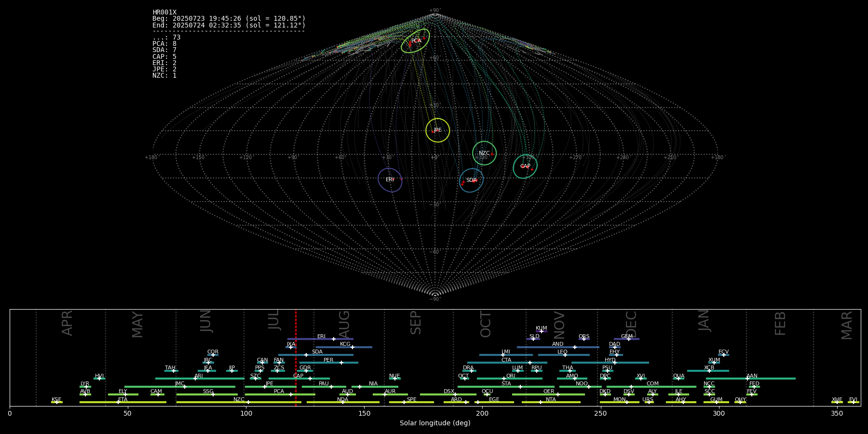The image size is (868, 434).
Task: Click the QUA shower label in the timeline
Action: 678,376
